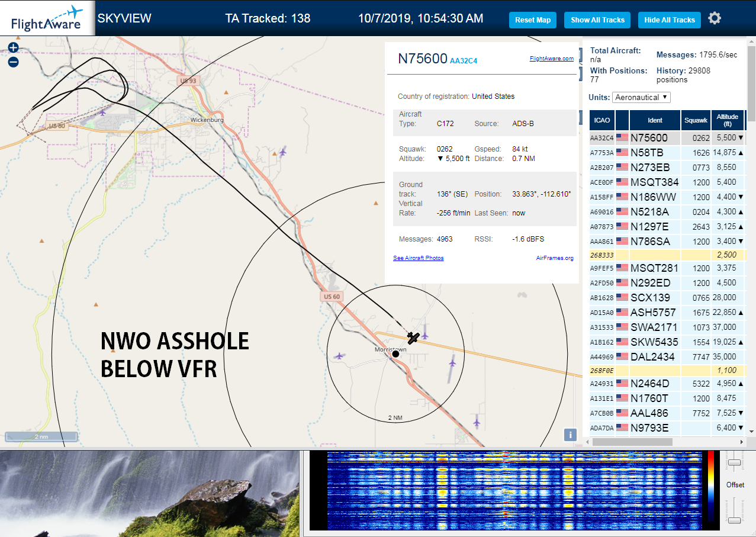
Task: Open the Units dropdown
Action: coord(642,97)
